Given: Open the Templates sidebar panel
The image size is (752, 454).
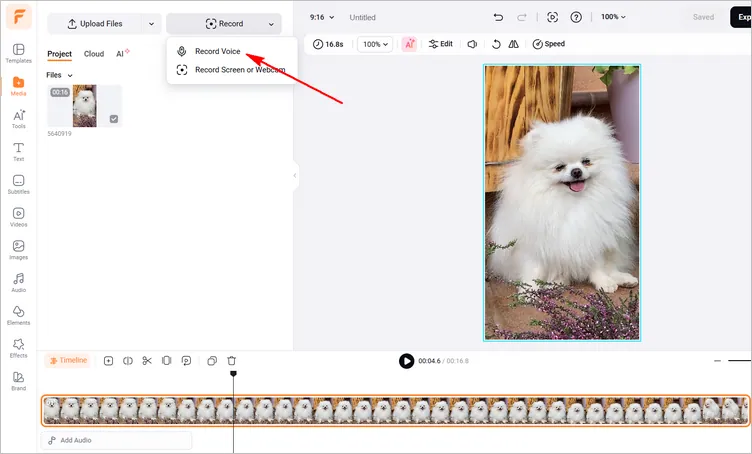Looking at the screenshot, I should pyautogui.click(x=18, y=53).
